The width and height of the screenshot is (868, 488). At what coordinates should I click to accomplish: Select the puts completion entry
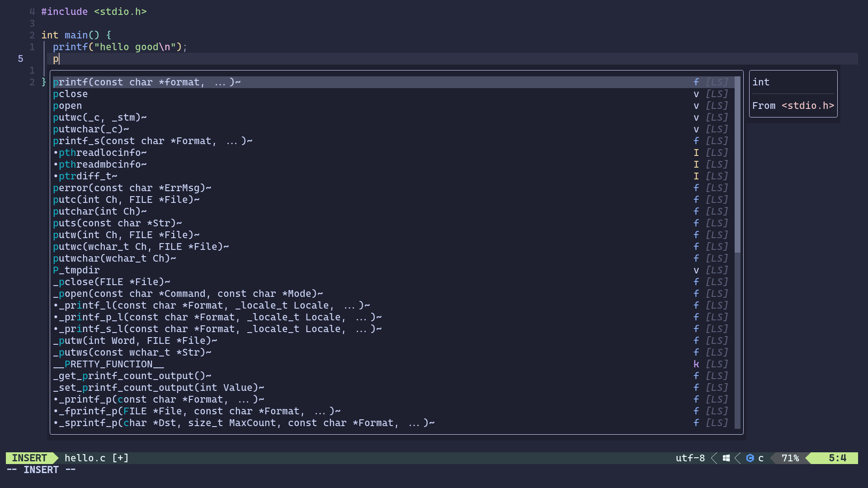(118, 223)
